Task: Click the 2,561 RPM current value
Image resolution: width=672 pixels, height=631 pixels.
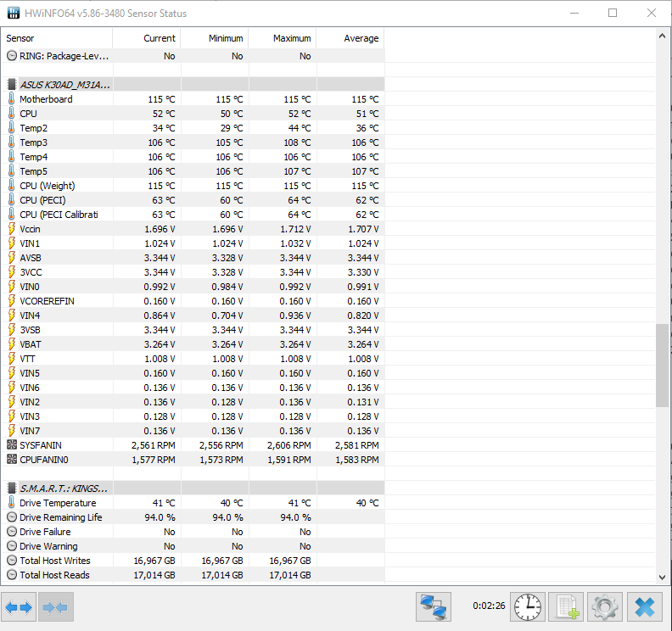Action: coord(154,445)
